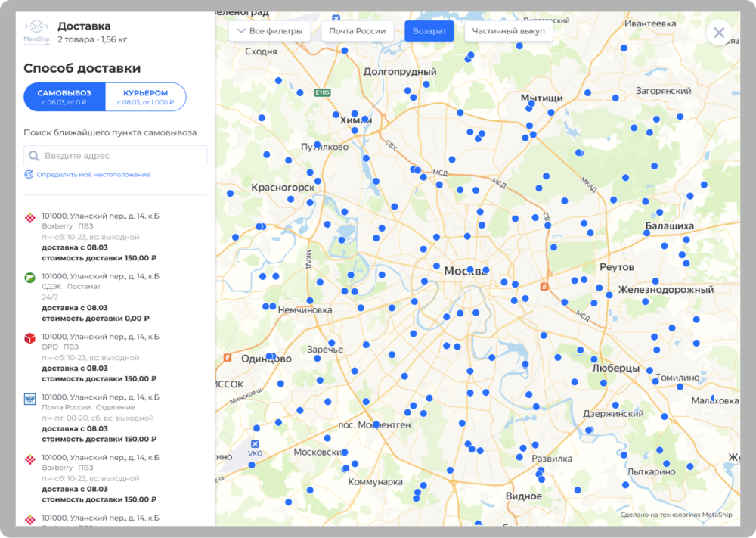Image resolution: width=756 pixels, height=538 pixels.
Task: Select КУРЬЕРОМ delivery method
Action: coord(146,97)
